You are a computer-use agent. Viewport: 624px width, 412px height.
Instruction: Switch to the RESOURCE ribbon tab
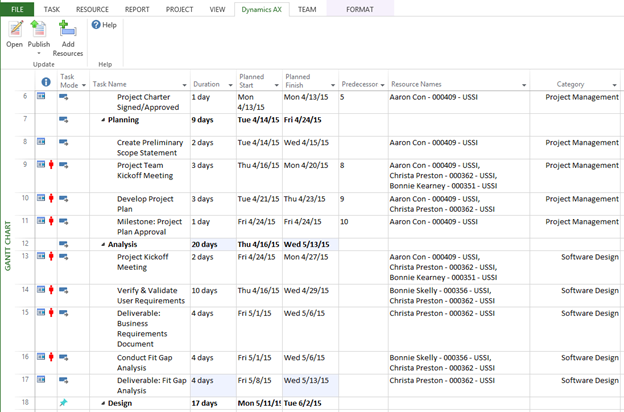tap(92, 8)
